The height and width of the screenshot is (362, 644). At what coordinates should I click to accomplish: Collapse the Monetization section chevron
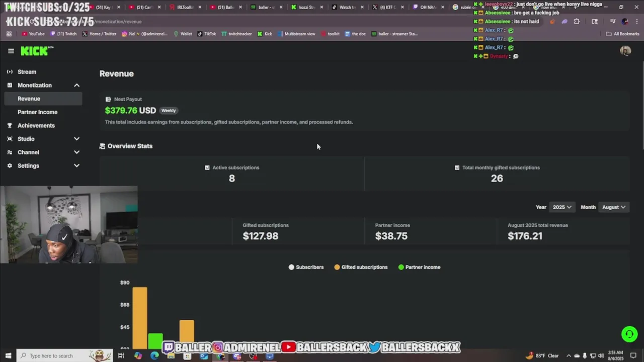click(77, 85)
